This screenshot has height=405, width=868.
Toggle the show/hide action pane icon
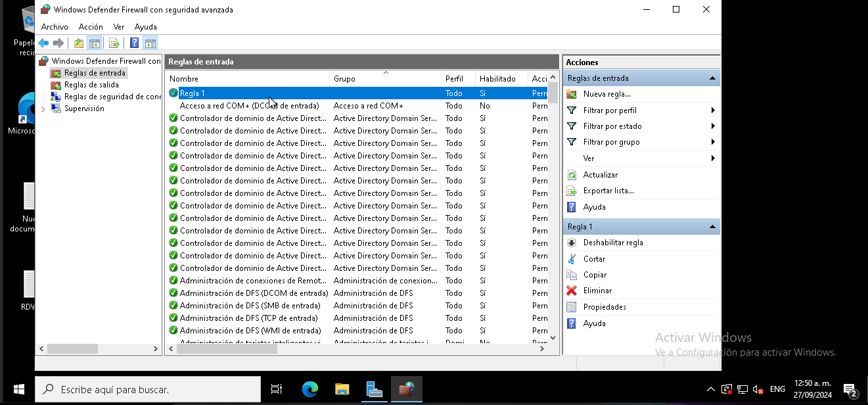pos(150,43)
